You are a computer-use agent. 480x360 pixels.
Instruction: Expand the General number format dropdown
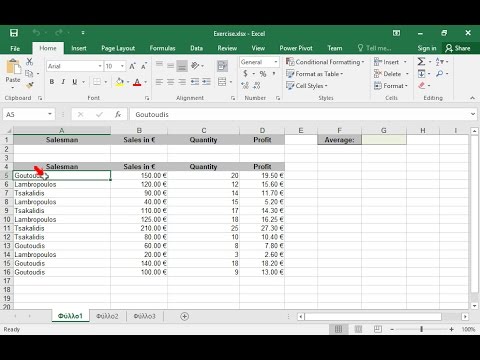click(276, 62)
